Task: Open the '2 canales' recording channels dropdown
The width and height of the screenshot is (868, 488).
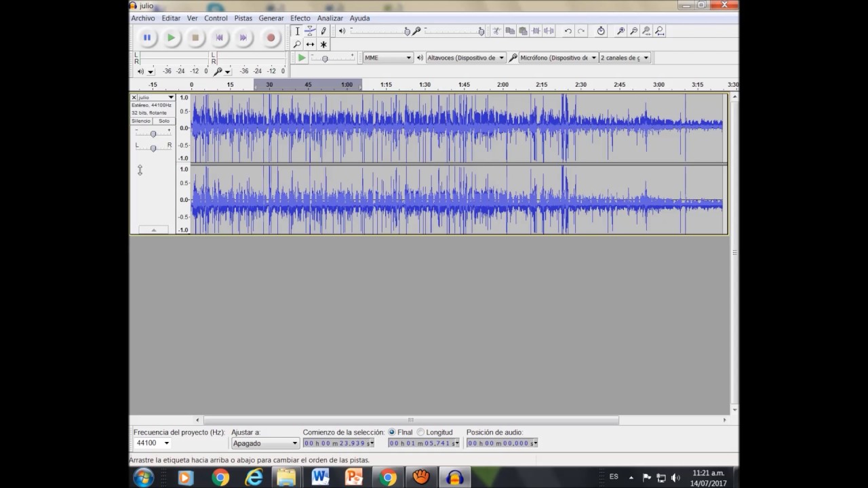Action: pyautogui.click(x=625, y=58)
